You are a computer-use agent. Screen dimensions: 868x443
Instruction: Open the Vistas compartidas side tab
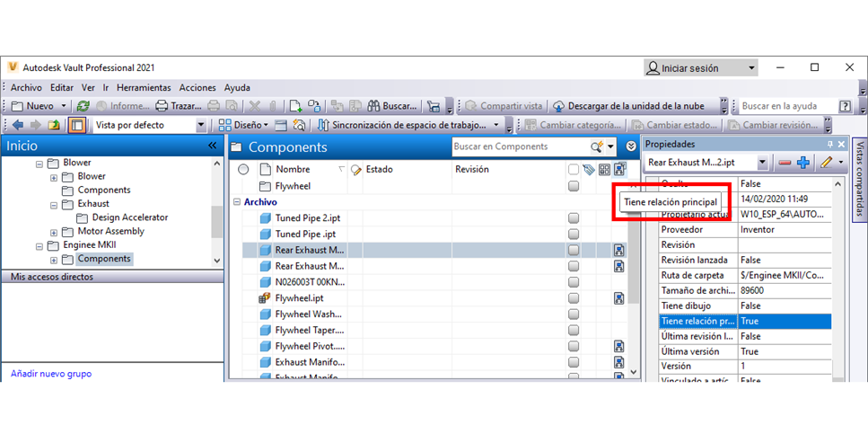coord(859,179)
